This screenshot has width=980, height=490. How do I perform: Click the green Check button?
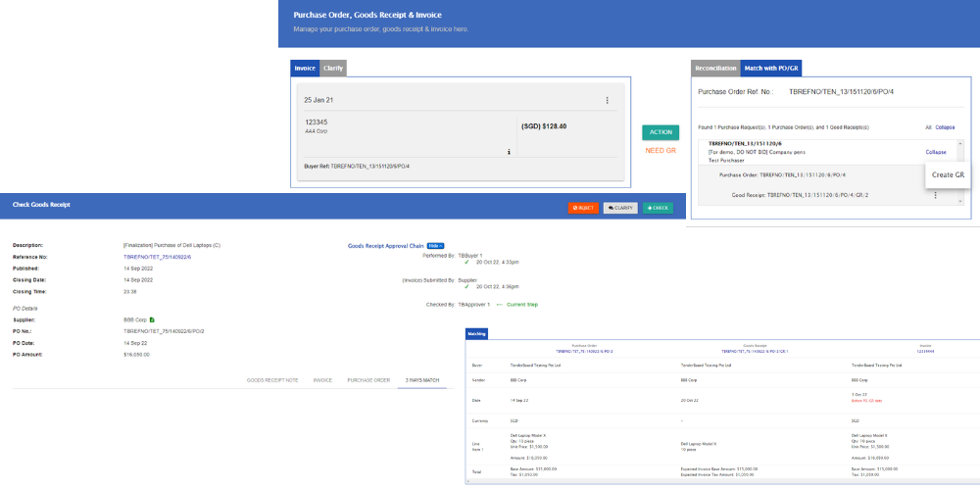tap(658, 208)
